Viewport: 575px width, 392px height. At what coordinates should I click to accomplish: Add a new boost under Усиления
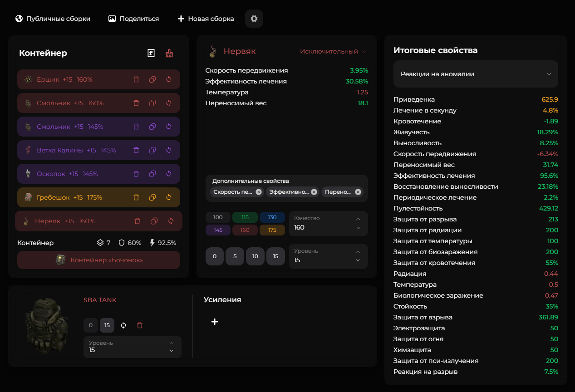[215, 322]
